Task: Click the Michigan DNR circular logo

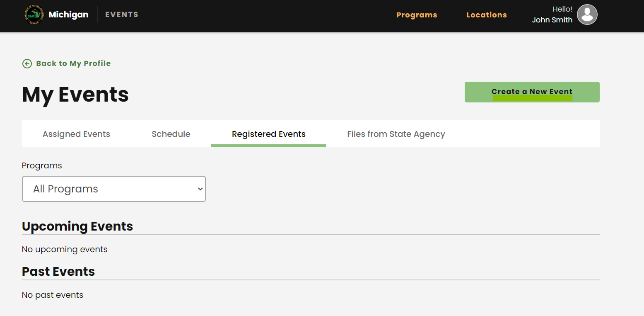Action: pos(34,15)
